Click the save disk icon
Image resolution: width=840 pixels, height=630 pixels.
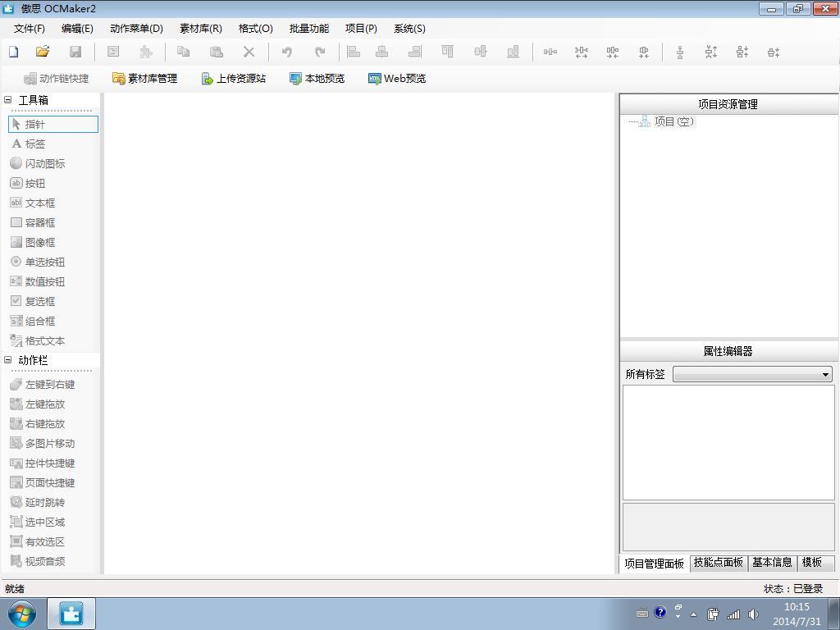point(75,52)
